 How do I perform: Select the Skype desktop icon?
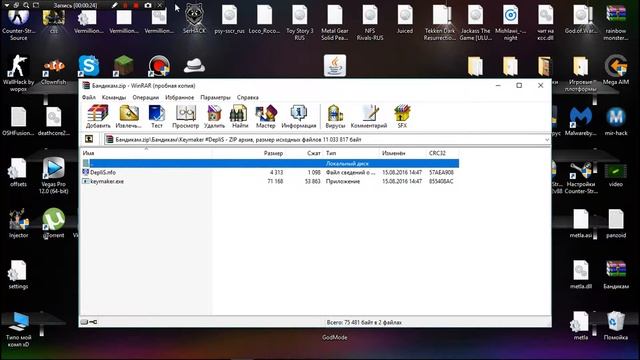(89, 66)
